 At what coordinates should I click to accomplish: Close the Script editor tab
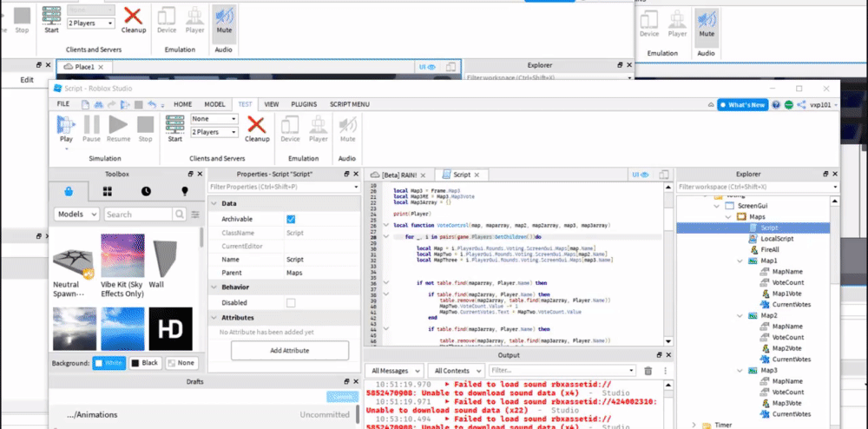pyautogui.click(x=477, y=175)
